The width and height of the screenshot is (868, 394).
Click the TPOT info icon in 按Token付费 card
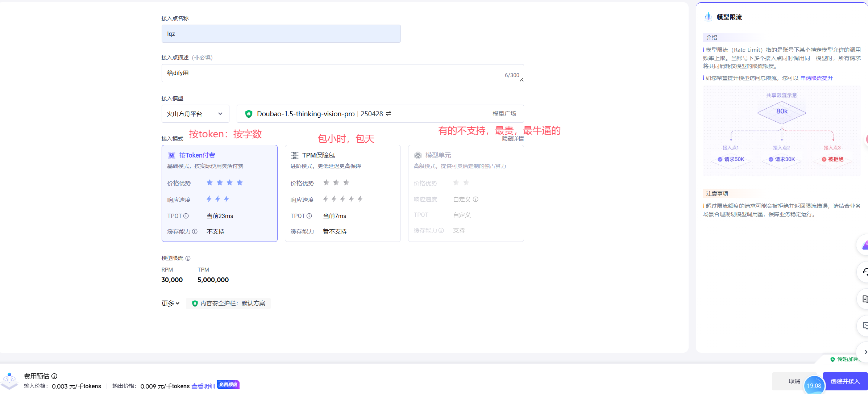[186, 216]
